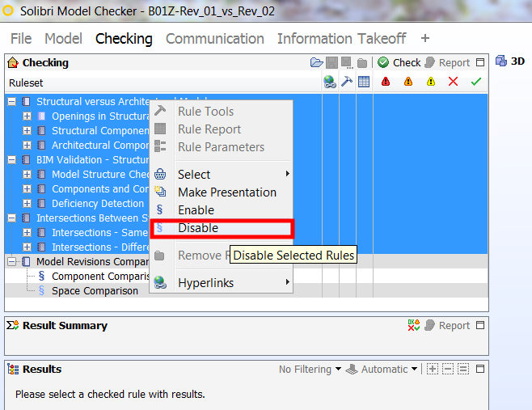The width and height of the screenshot is (532, 410).
Task: Click the Save As checking icon
Action: click(347, 62)
